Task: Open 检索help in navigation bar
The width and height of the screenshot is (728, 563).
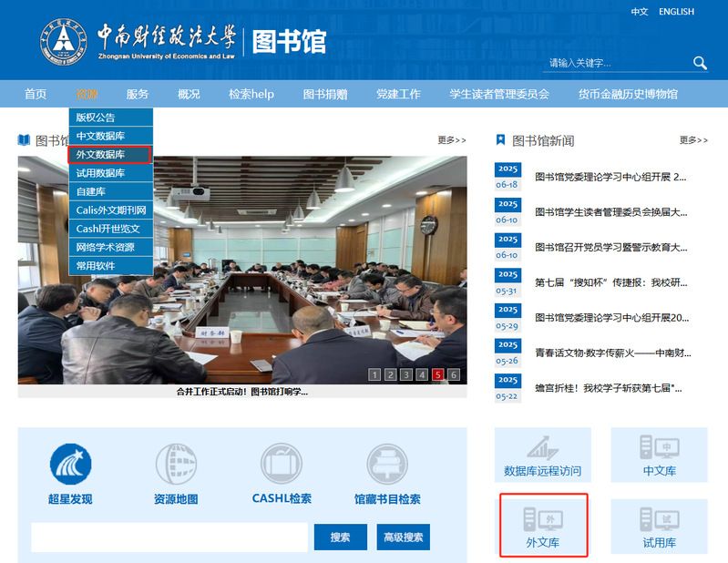Action: 251,94
